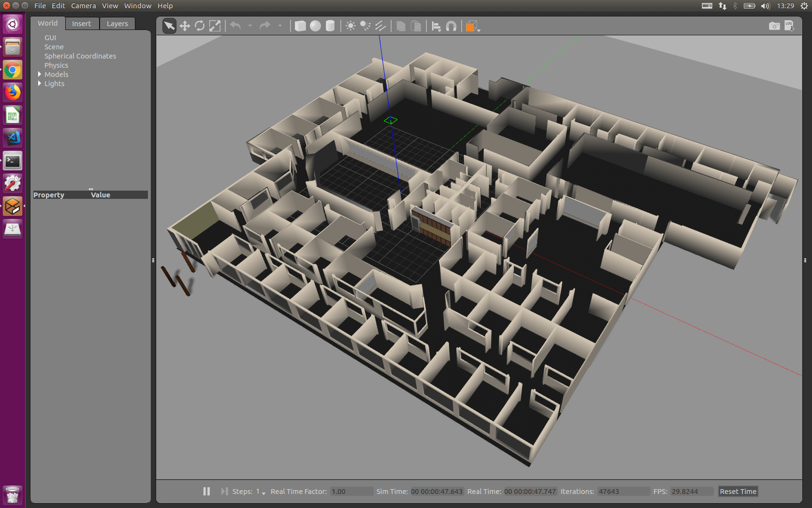Select the Rotate mode tool
Image resolution: width=812 pixels, height=508 pixels.
[200, 26]
